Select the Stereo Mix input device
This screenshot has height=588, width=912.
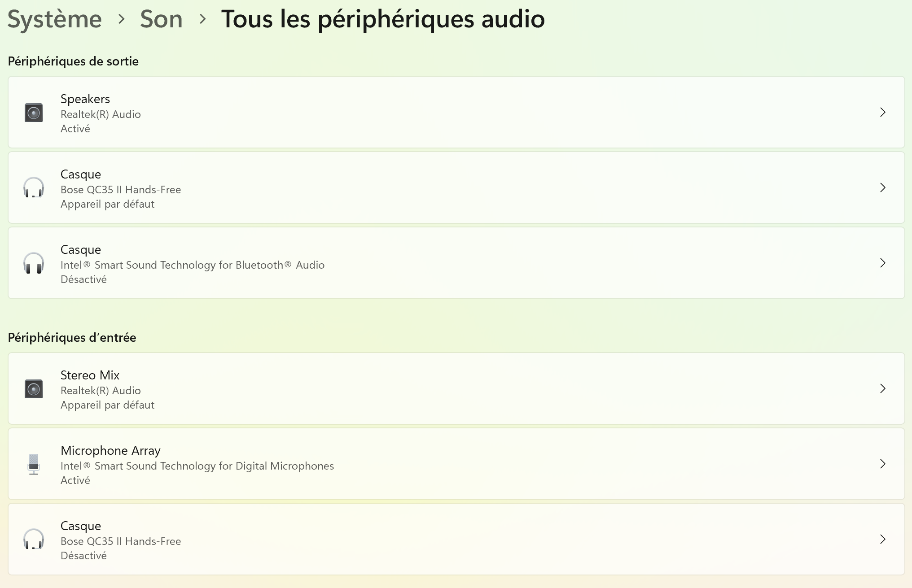pos(456,388)
